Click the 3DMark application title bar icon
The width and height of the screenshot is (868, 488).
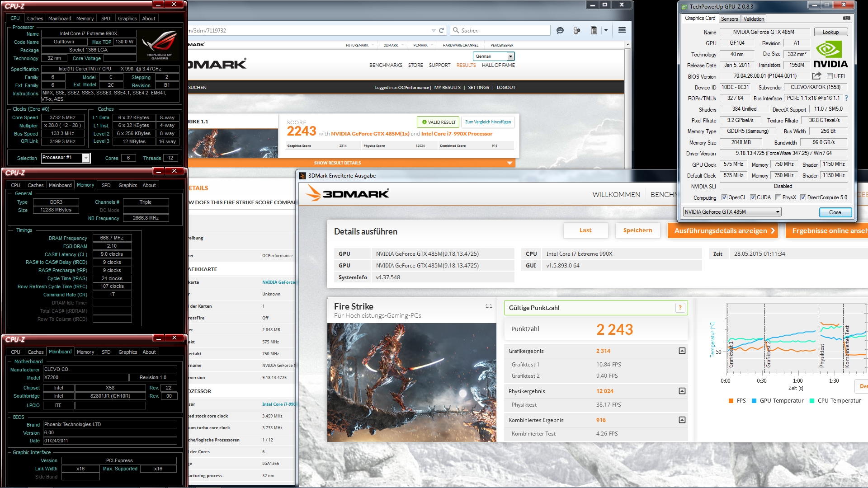point(302,176)
